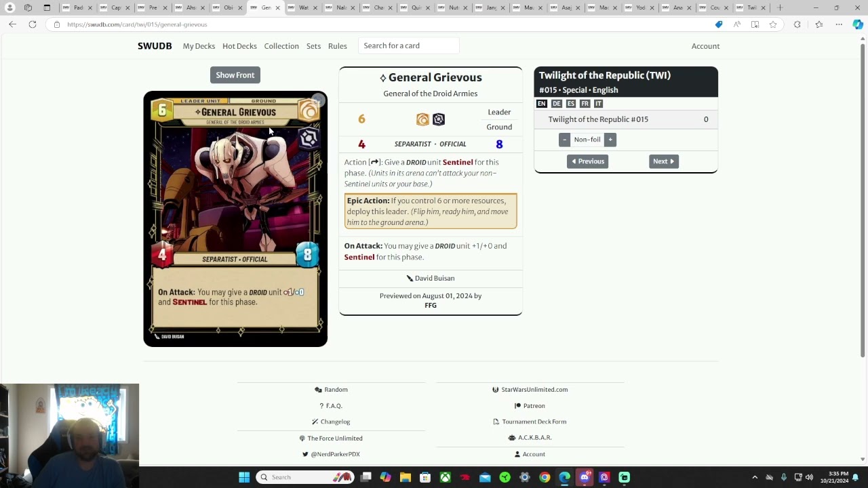Open Hot Decks in the navigation bar

[239, 46]
